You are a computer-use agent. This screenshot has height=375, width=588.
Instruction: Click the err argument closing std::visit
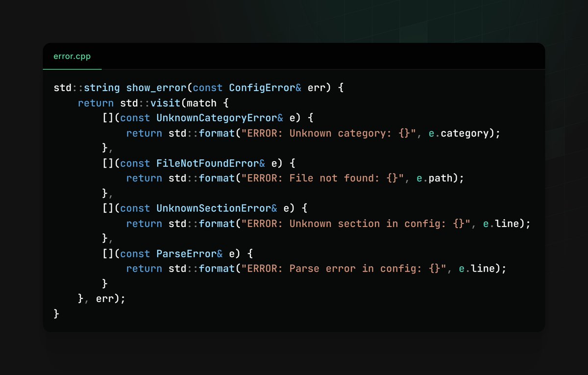tap(105, 299)
